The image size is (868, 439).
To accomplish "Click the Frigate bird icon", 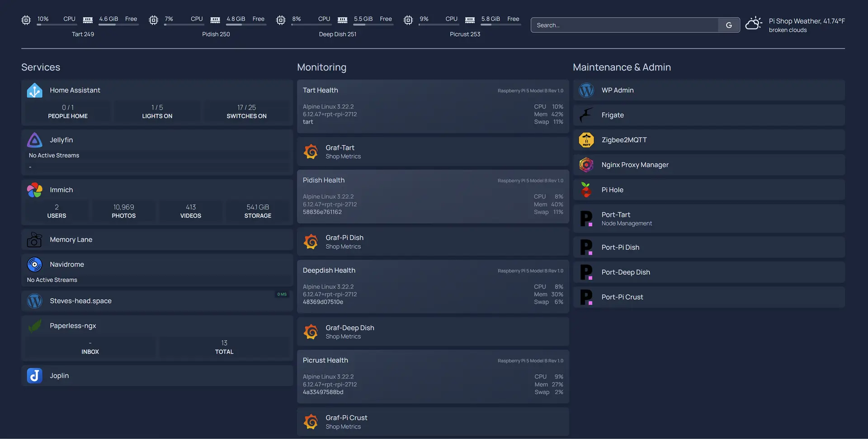I will (x=586, y=115).
